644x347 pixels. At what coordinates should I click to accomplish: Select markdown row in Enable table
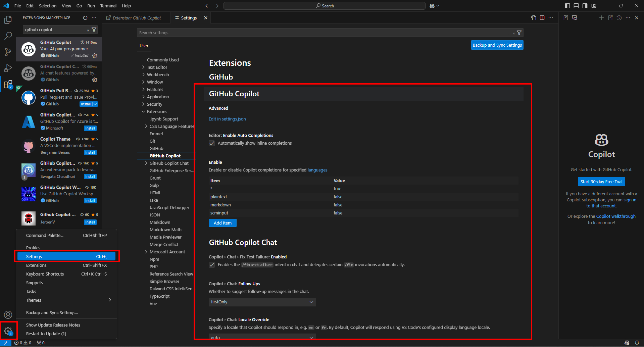coord(363,205)
